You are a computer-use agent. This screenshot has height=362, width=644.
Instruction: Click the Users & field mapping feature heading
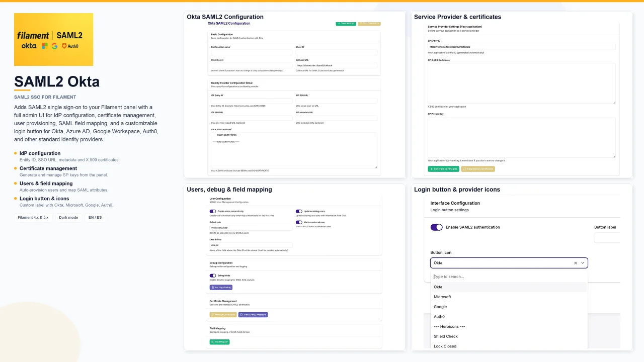(46, 184)
